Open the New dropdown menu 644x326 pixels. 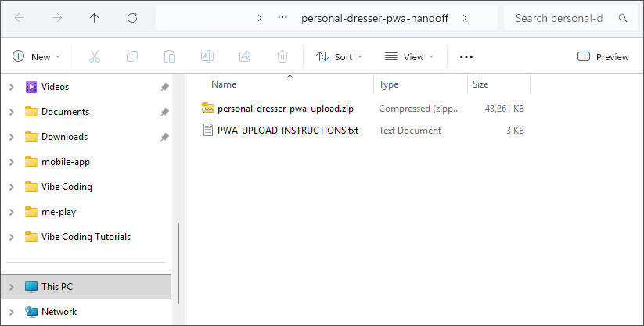[x=37, y=57]
